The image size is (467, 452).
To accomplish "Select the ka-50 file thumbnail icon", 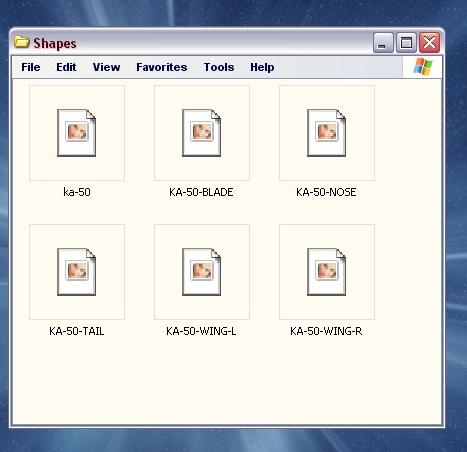I will [x=77, y=133].
